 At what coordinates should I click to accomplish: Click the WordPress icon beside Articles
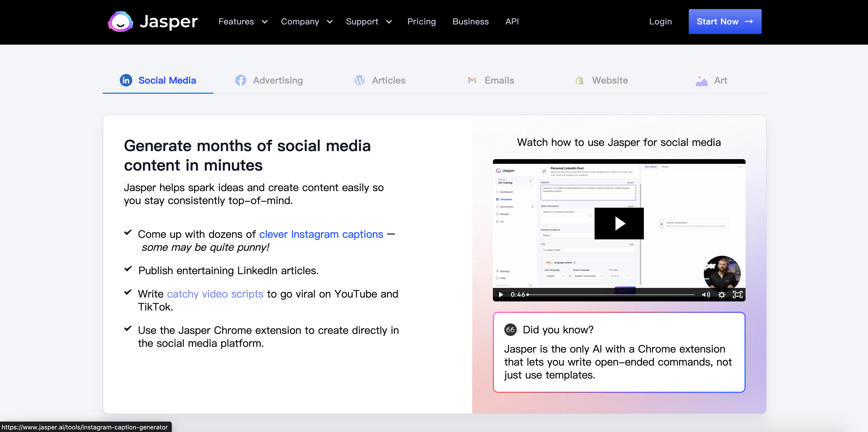(x=359, y=80)
